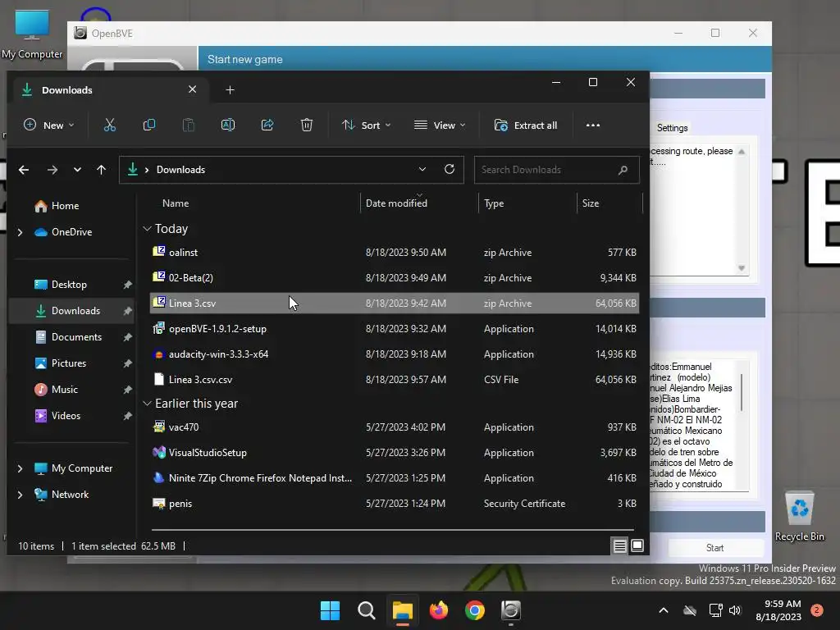Image resolution: width=840 pixels, height=630 pixels.
Task: Open the volume control in system tray
Action: pyautogui.click(x=735, y=610)
